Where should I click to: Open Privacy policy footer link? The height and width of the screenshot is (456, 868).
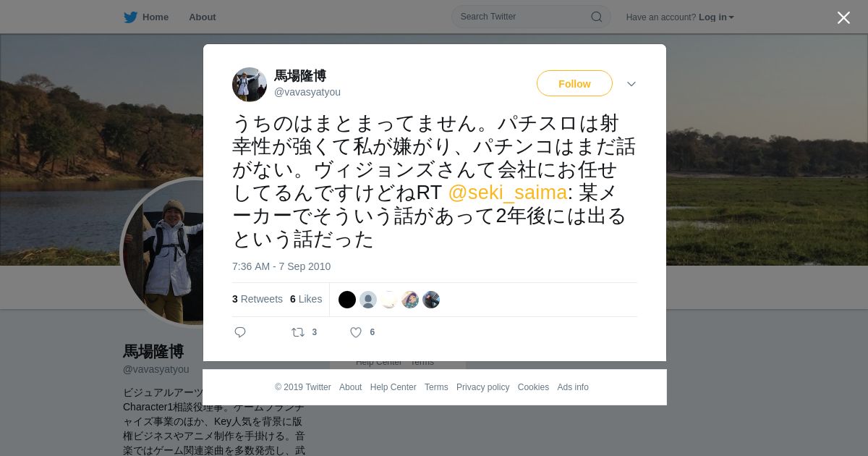tap(482, 387)
